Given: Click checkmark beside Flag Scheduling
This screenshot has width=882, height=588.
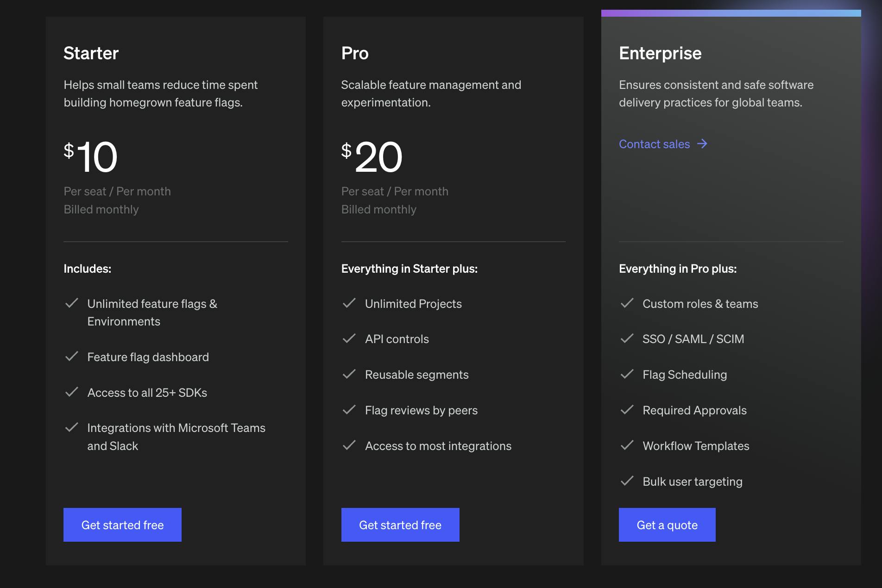Looking at the screenshot, I should point(627,374).
